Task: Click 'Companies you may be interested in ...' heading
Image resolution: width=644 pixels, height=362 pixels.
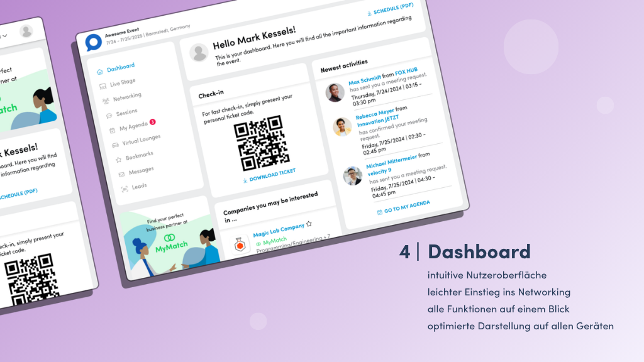Action: pyautogui.click(x=270, y=206)
